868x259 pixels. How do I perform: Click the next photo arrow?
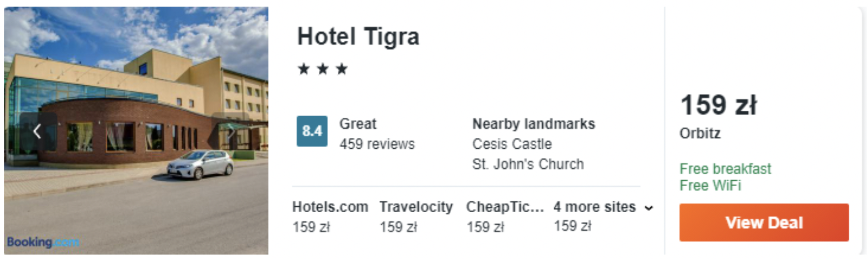231,131
